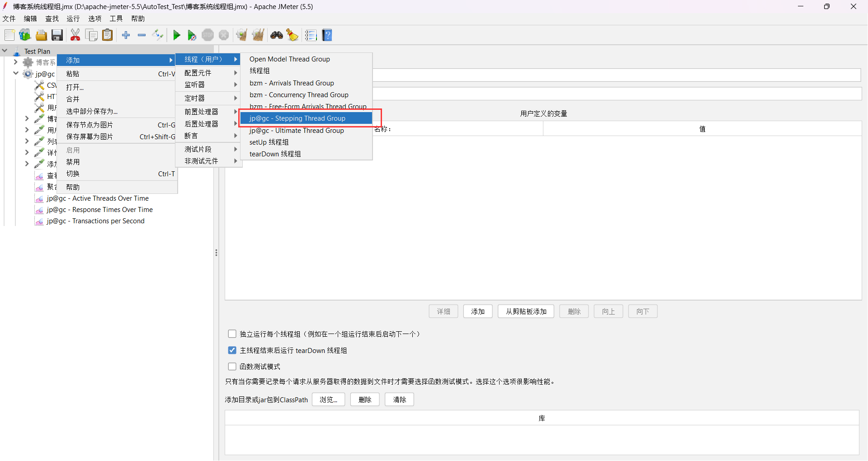Select jp@gc - Active Threads Over Time listener

[98, 198]
